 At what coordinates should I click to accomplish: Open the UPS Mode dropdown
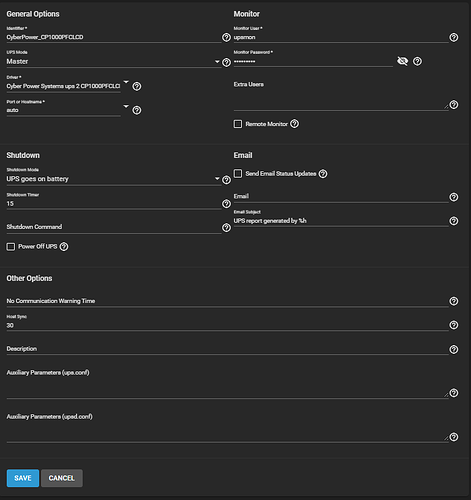click(x=113, y=62)
